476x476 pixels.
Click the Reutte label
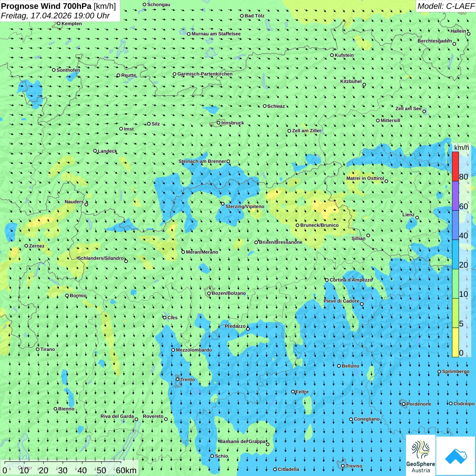click(x=129, y=75)
